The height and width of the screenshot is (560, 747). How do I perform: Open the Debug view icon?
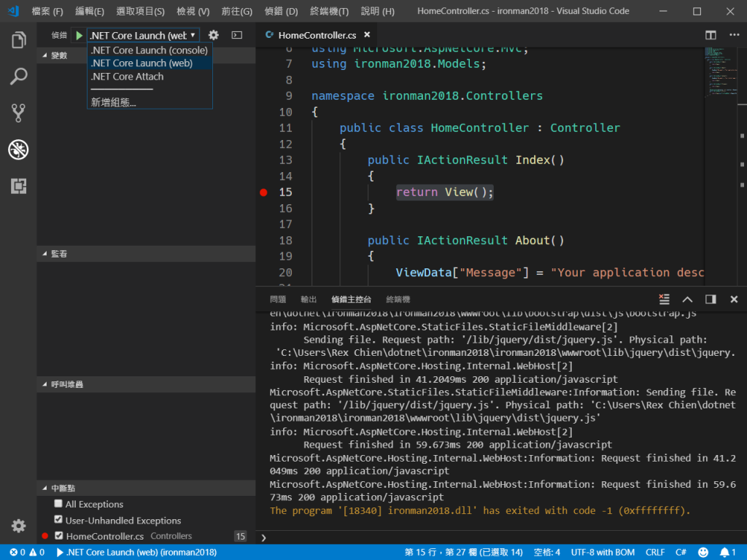(x=18, y=149)
